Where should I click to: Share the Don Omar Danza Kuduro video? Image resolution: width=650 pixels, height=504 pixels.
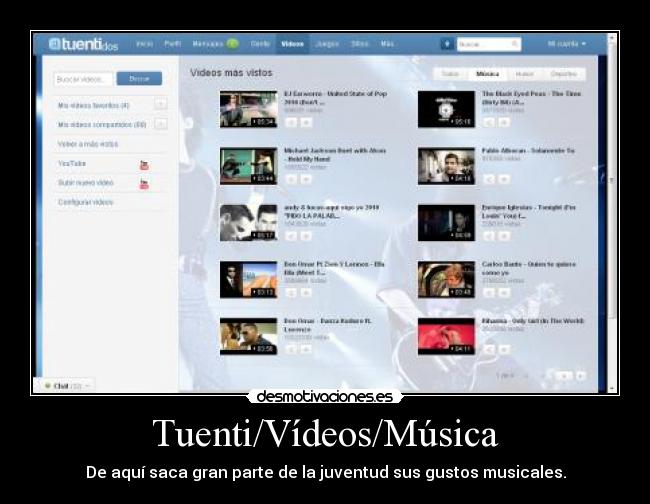tap(291, 349)
